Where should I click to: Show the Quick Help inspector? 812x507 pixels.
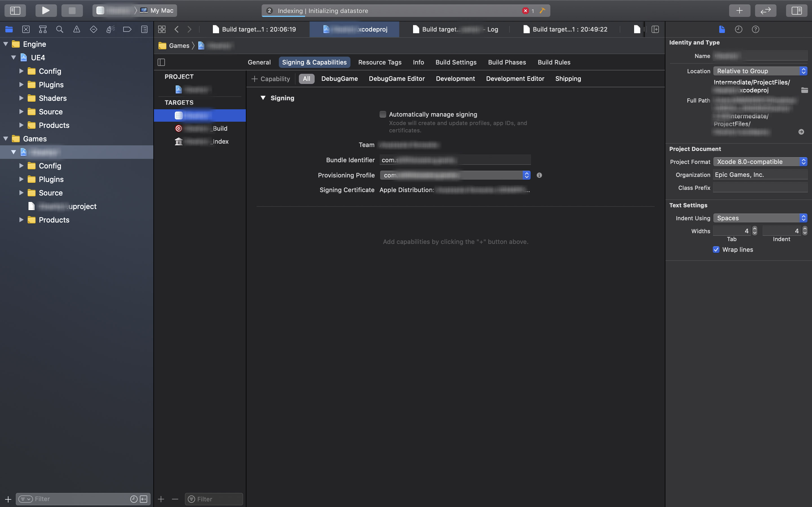[755, 30]
